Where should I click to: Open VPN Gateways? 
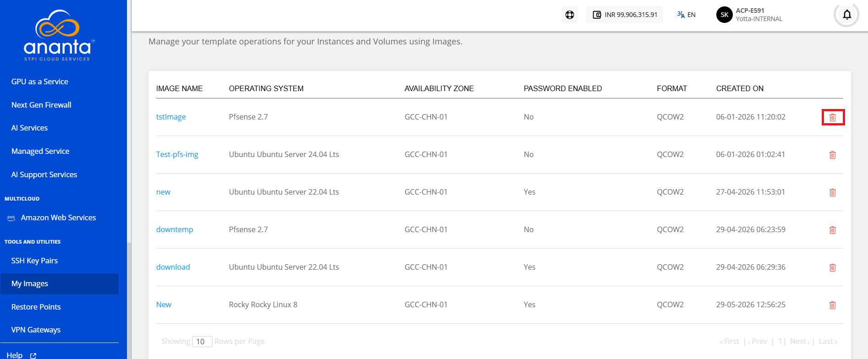coord(36,330)
